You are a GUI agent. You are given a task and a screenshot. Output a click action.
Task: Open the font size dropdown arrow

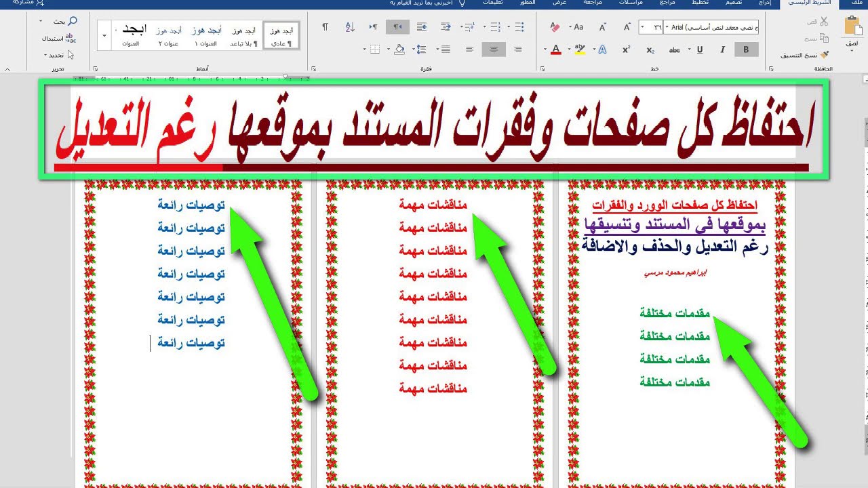(643, 28)
